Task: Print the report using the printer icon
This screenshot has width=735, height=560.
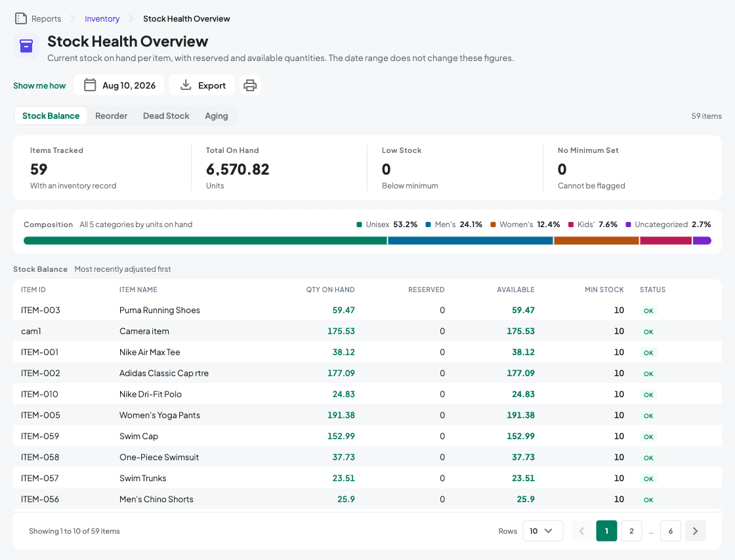Action: pos(250,85)
